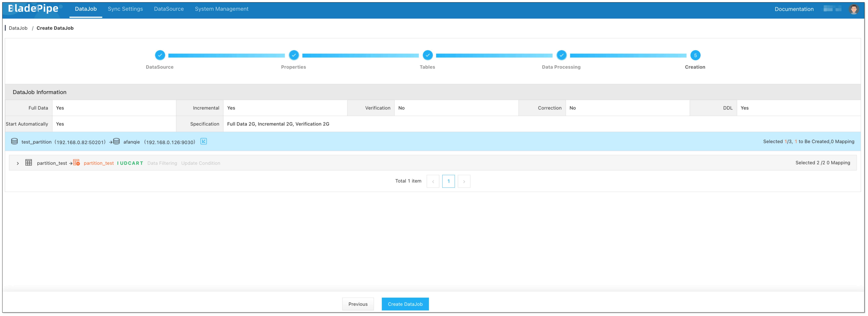Click the Previous button
This screenshot has height=316, width=868.
(358, 304)
